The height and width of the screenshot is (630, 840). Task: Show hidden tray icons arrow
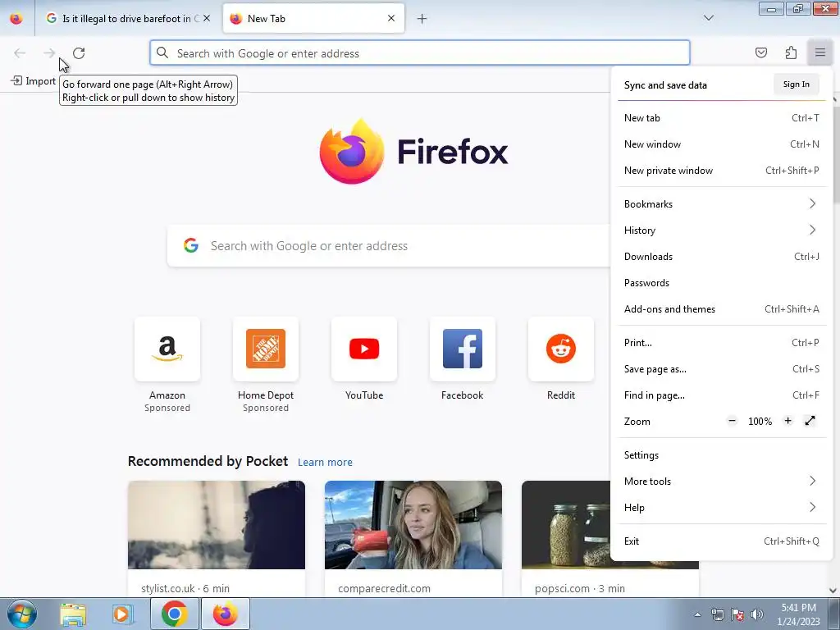coord(697,614)
